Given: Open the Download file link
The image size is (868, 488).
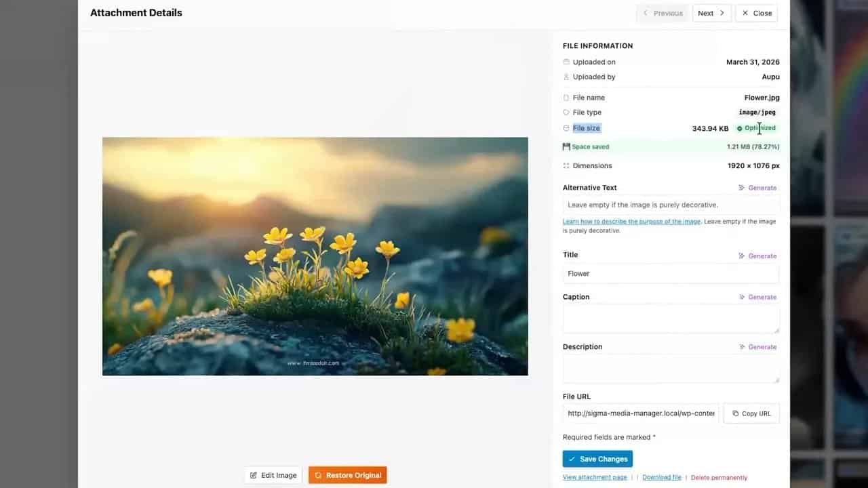Looking at the screenshot, I should coord(661,476).
